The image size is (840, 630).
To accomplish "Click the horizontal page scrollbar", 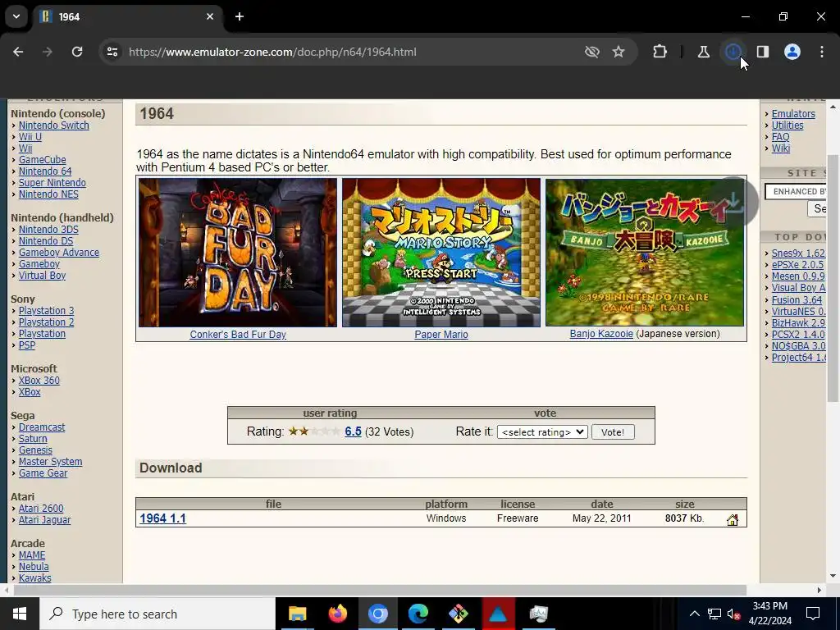I will coord(380,590).
